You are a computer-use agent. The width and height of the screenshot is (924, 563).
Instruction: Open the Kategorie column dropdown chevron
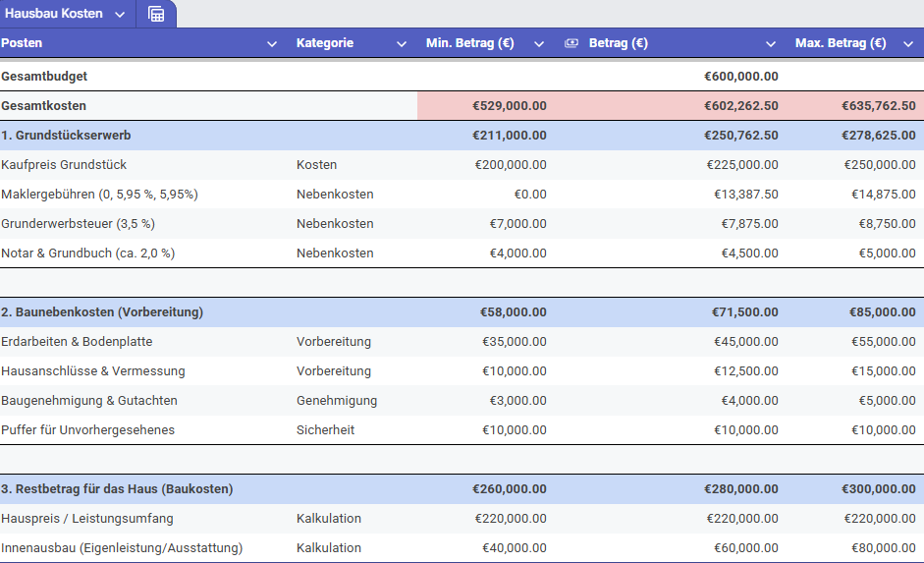pos(401,44)
